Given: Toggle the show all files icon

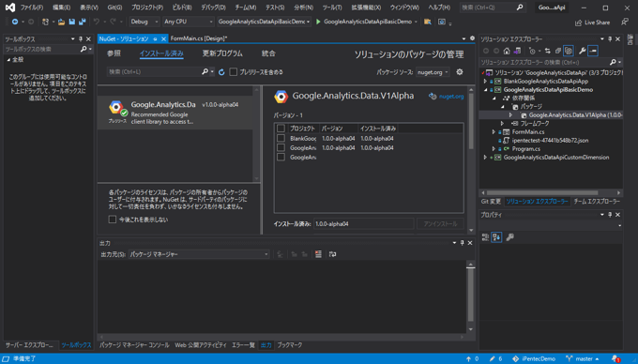Looking at the screenshot, I should point(569,51).
